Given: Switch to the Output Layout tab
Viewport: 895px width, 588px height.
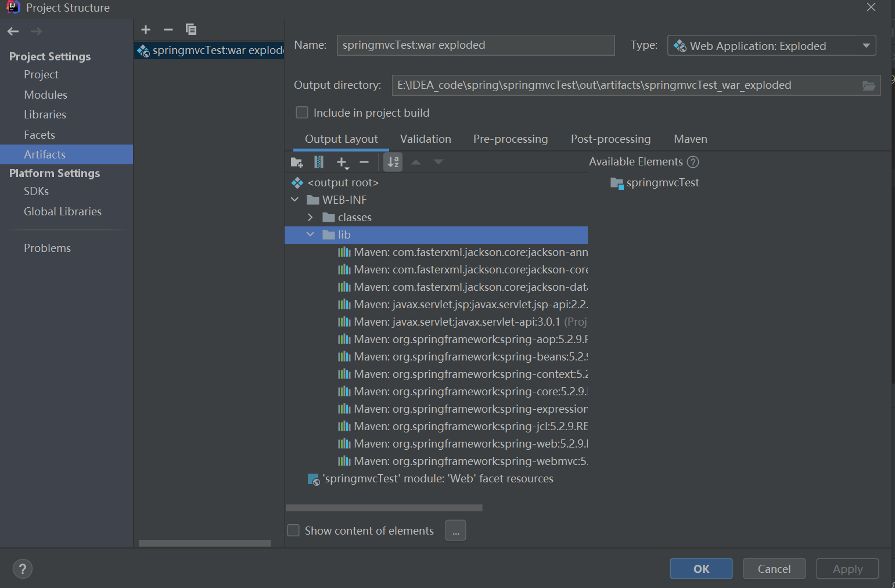Looking at the screenshot, I should (342, 139).
